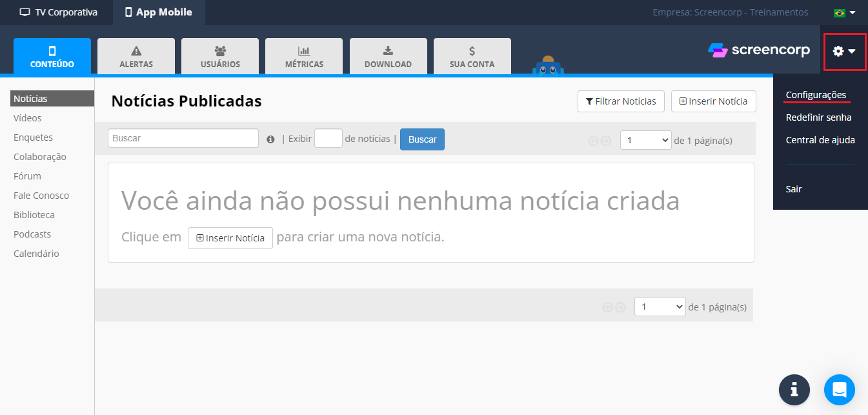Click the Filtrar Notícias button
The height and width of the screenshot is (415, 868).
621,101
